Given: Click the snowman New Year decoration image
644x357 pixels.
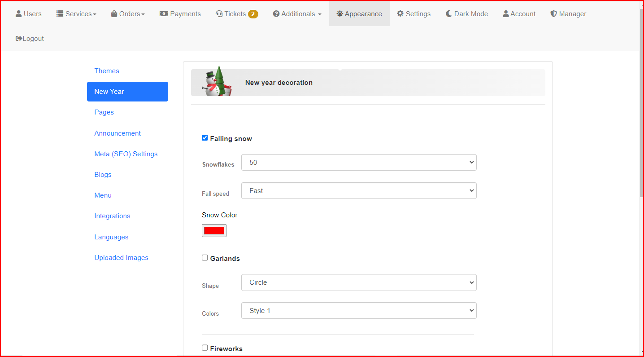Looking at the screenshot, I should click(217, 82).
